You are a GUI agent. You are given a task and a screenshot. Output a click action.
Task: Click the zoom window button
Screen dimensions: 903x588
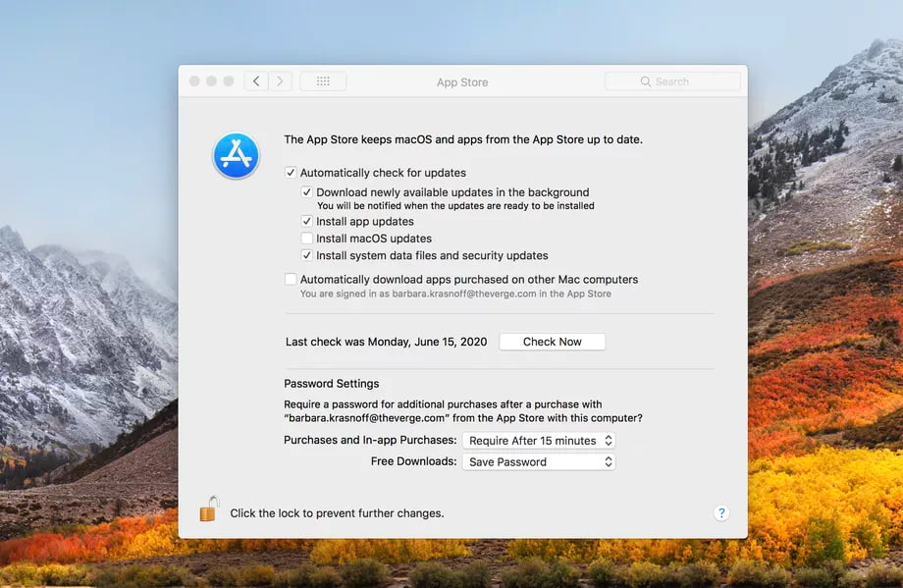(x=229, y=81)
